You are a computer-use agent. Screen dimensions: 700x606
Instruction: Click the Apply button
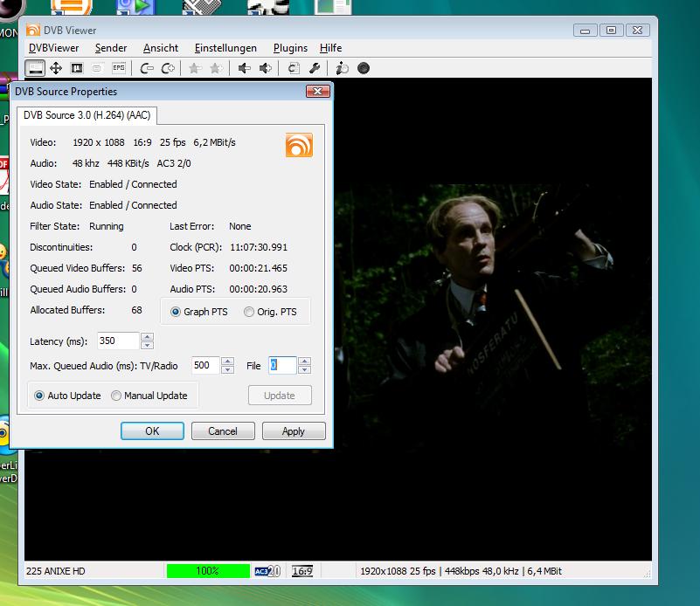pos(293,430)
